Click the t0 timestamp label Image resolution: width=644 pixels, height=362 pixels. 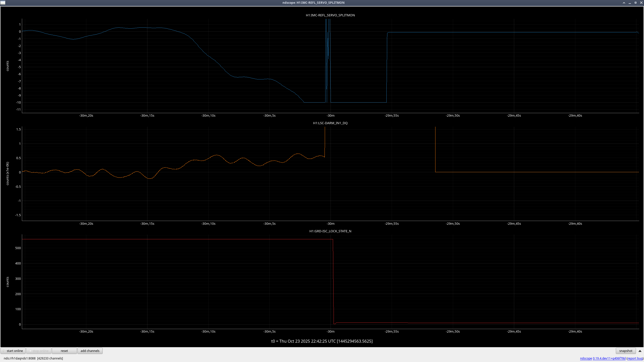322,341
